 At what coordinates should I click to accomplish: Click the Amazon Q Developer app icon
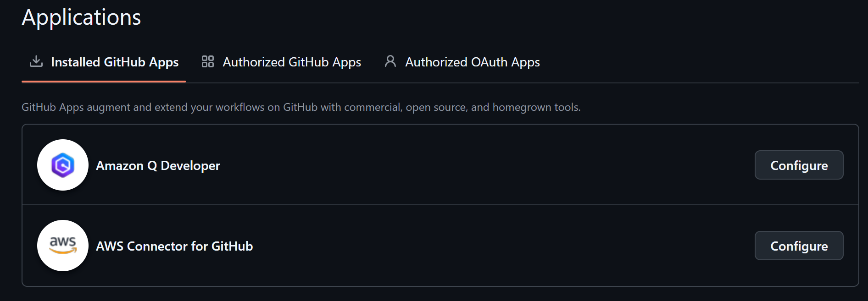63,165
